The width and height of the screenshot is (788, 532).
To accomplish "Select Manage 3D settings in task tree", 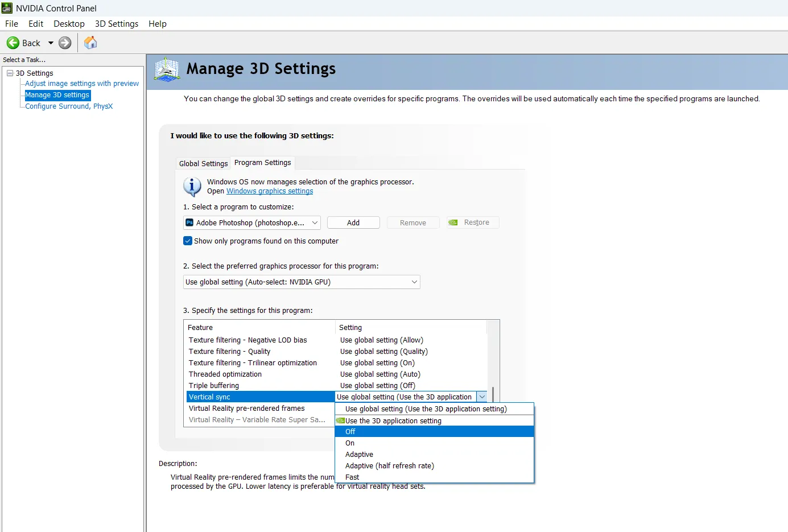I will point(57,95).
